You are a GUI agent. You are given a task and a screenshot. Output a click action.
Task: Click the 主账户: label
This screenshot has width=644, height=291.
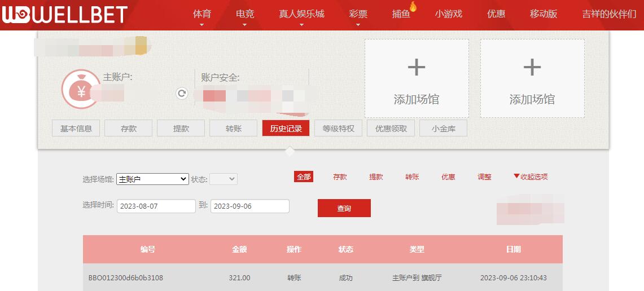pyautogui.click(x=117, y=77)
